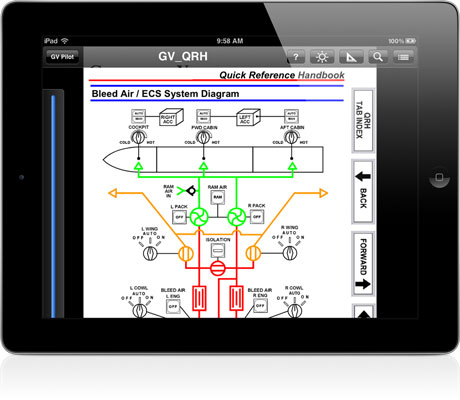Click the Wi-Fi status icon
460x400 pixels.
click(x=65, y=41)
